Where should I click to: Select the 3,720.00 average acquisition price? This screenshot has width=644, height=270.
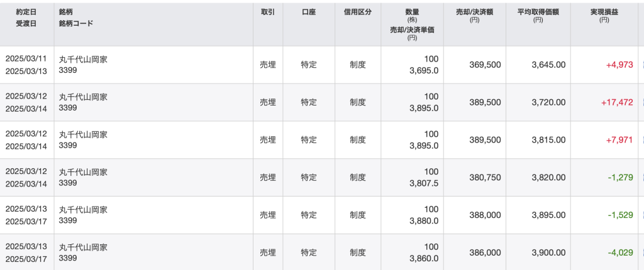(x=548, y=102)
